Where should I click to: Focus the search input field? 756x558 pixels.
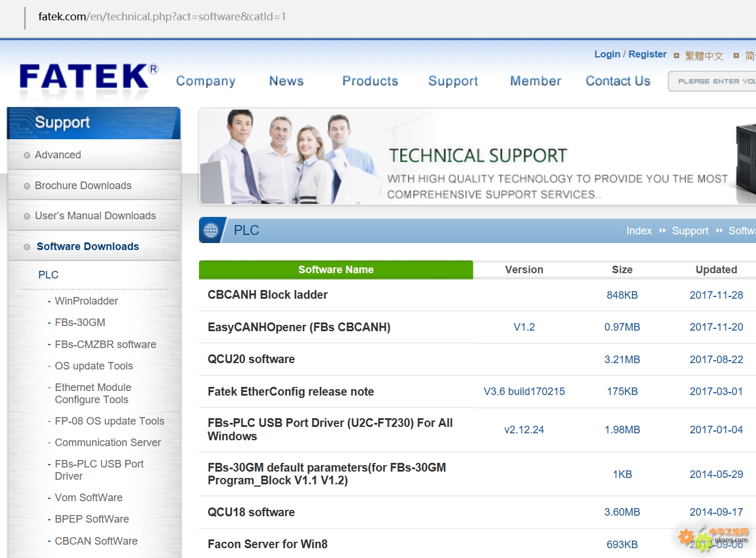coord(712,81)
